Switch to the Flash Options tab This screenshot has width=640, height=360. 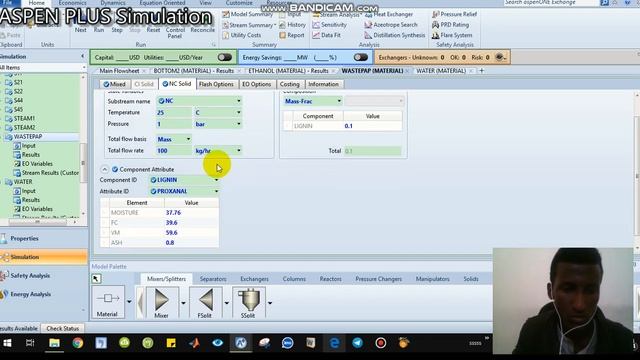(216, 84)
